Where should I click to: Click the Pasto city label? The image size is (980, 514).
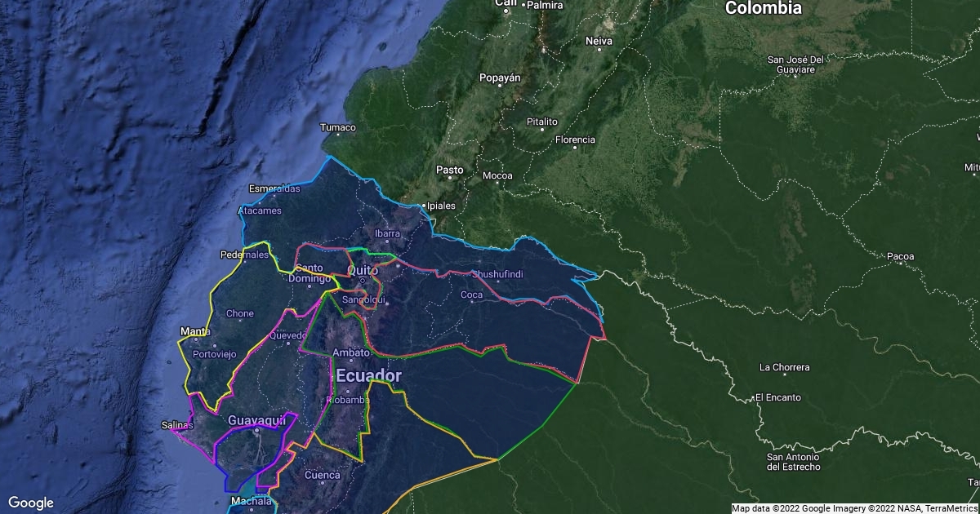pyautogui.click(x=450, y=169)
